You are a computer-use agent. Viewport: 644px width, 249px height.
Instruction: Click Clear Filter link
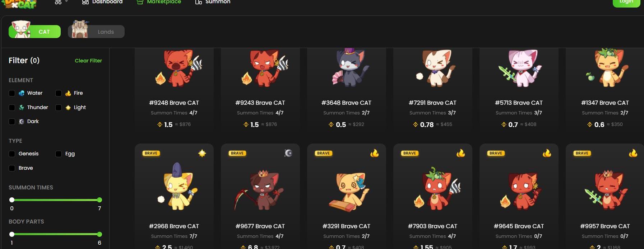pos(88,61)
